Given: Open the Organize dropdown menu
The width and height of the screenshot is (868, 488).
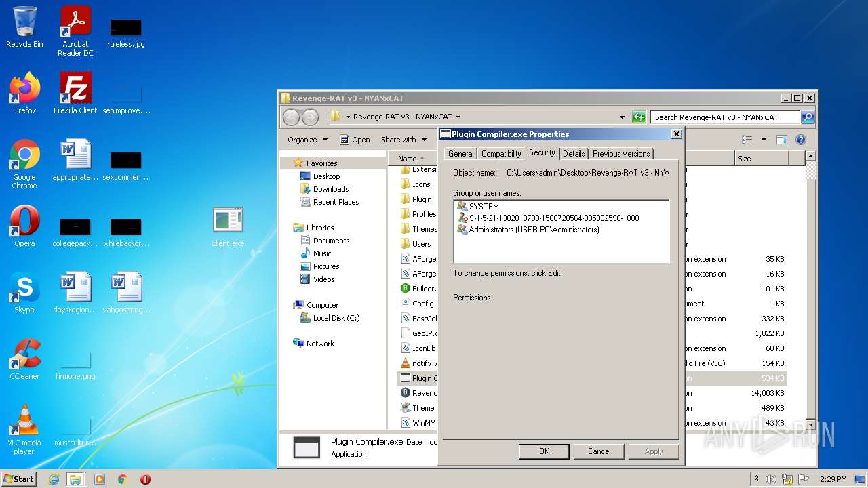Looking at the screenshot, I should (x=307, y=140).
